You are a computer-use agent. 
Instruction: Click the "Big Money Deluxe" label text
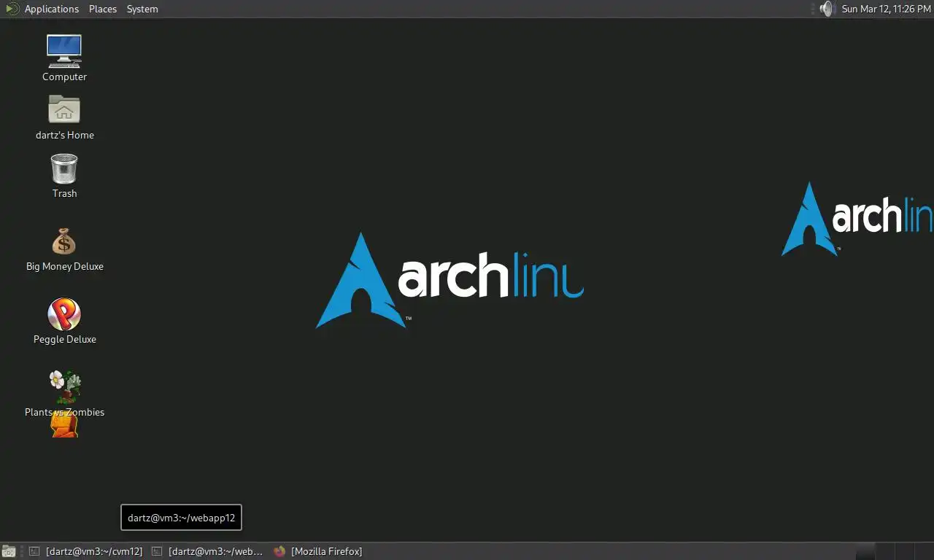pyautogui.click(x=65, y=266)
